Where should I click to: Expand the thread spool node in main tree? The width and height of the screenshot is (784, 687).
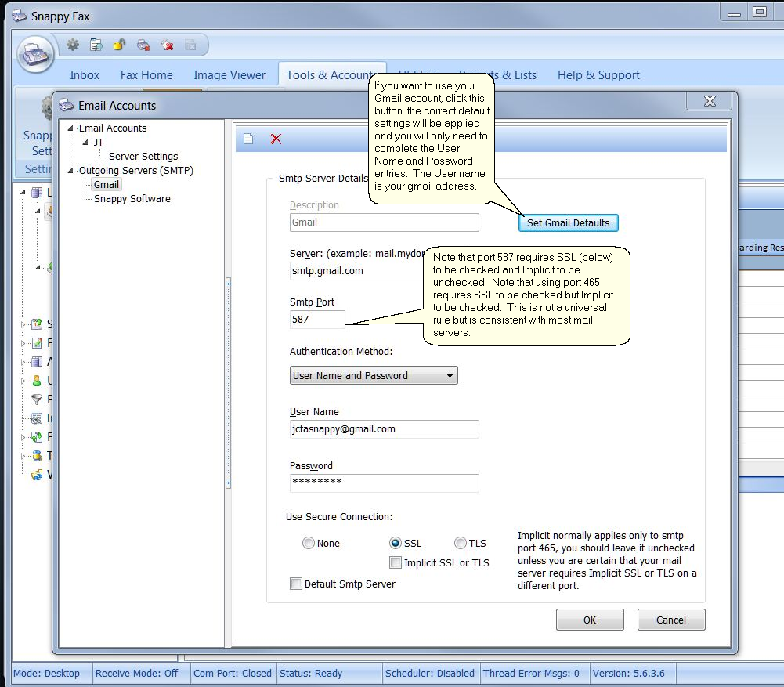point(23,456)
